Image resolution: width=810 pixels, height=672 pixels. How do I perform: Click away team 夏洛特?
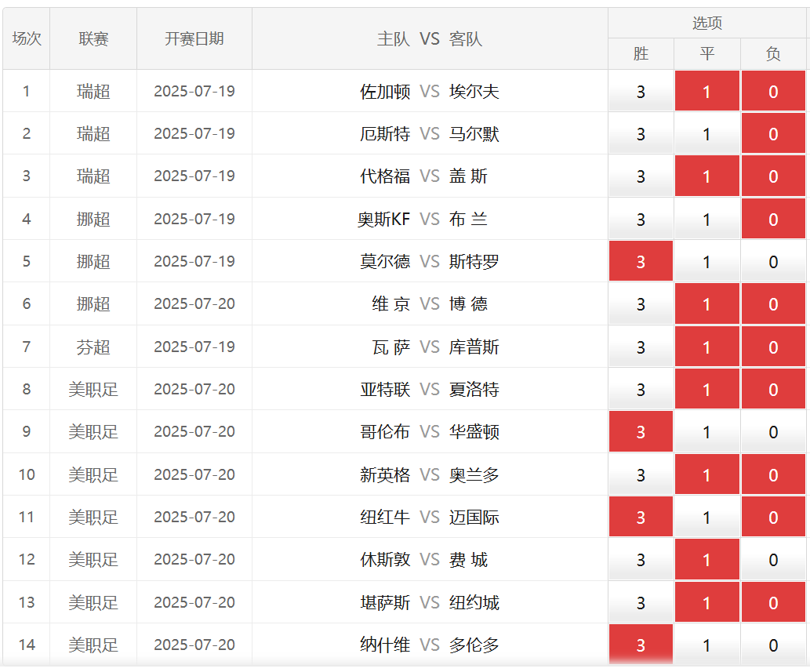(474, 389)
